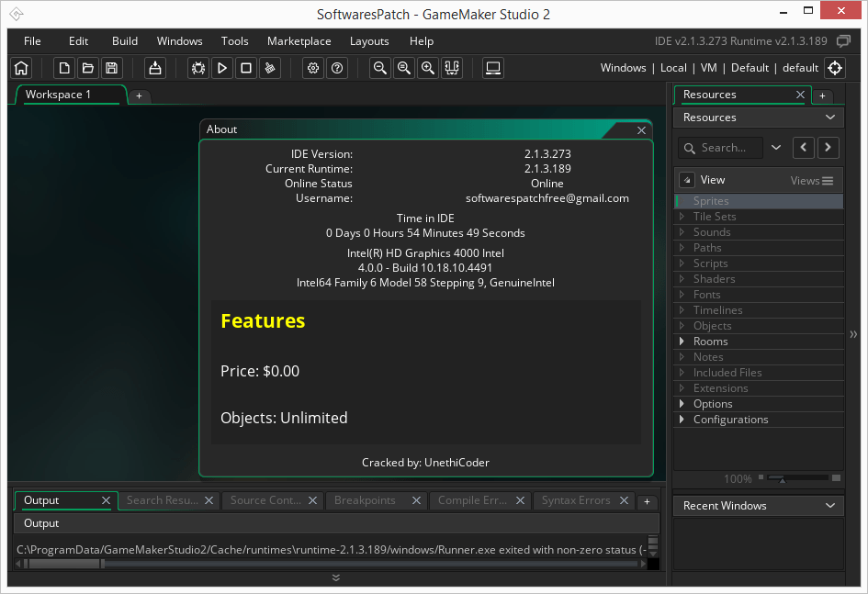The image size is (868, 594).
Task: Open Help question mark icon
Action: click(x=336, y=68)
